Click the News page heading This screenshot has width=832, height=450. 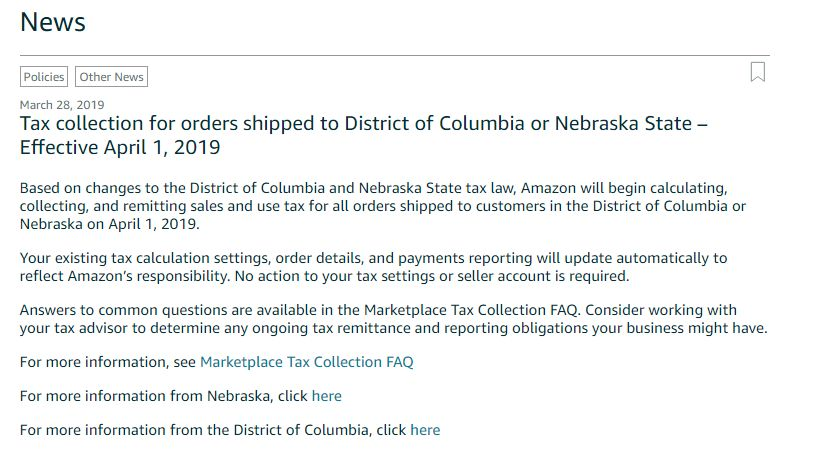coord(53,22)
